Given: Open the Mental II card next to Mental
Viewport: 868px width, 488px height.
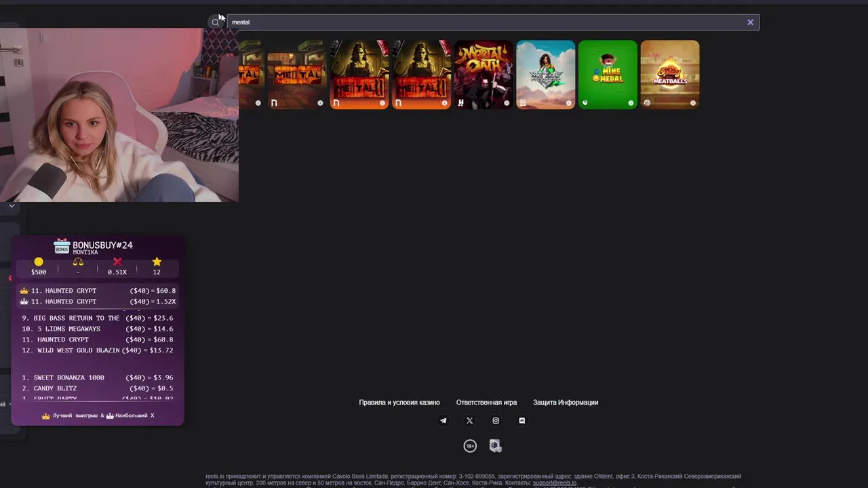Looking at the screenshot, I should [x=359, y=75].
